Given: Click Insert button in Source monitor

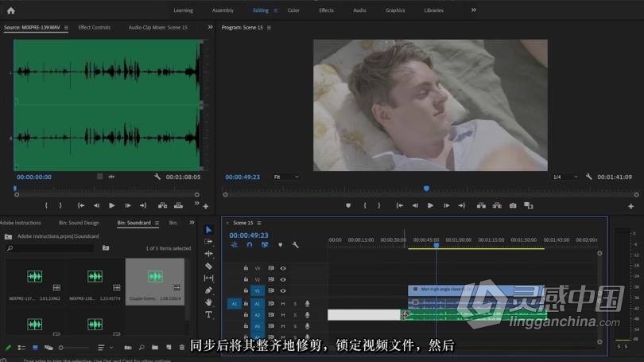Looking at the screenshot, I should [163, 205].
